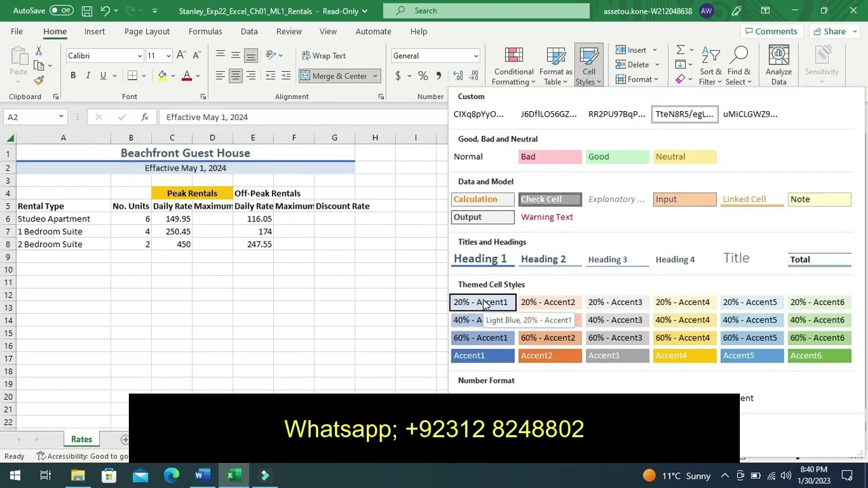Apply the Good cell style
This screenshot has width=868, height=488.
(x=617, y=157)
